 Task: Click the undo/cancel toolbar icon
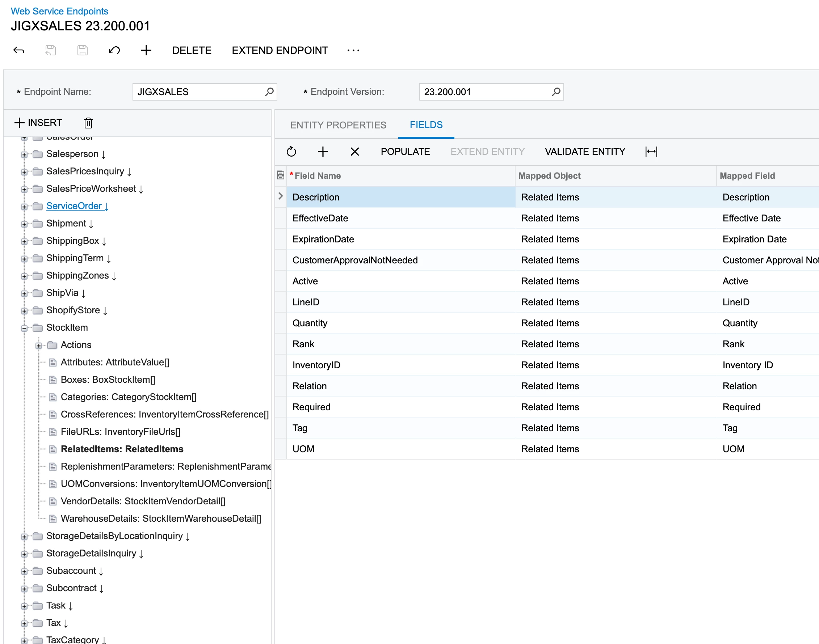tap(114, 50)
